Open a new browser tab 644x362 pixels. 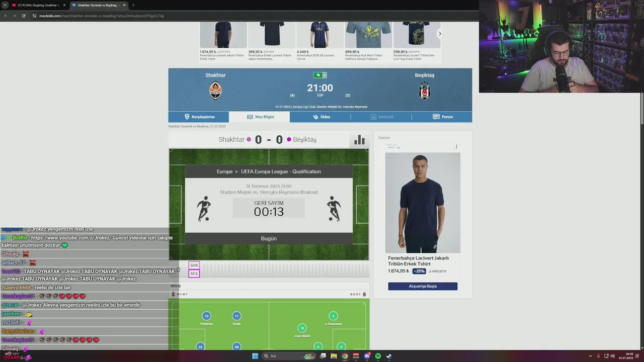point(133,5)
